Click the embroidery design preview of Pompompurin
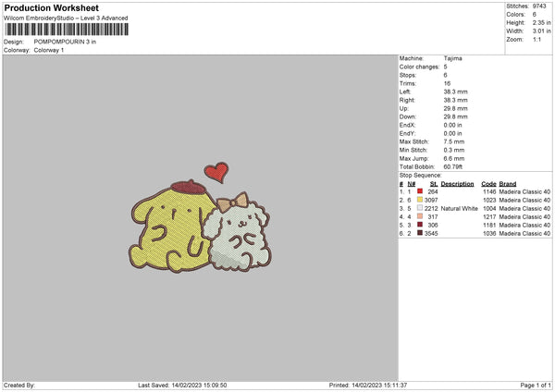Viewport: 555px width, 392px height. 201,217
